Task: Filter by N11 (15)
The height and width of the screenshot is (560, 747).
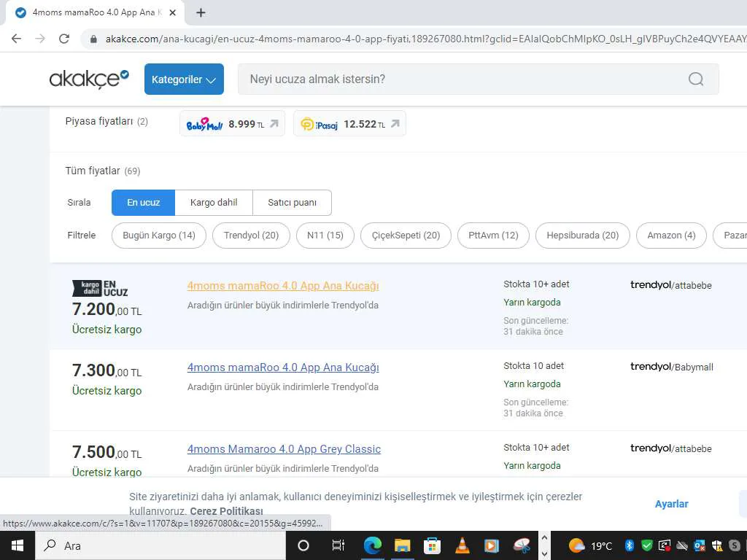Action: (325, 236)
